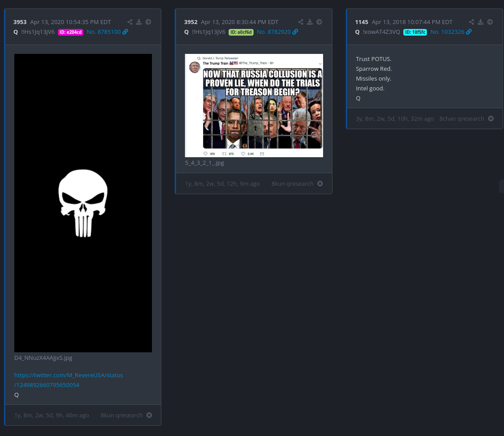Click the "Intel good." line
The width and height of the screenshot is (504, 436).
click(370, 88)
